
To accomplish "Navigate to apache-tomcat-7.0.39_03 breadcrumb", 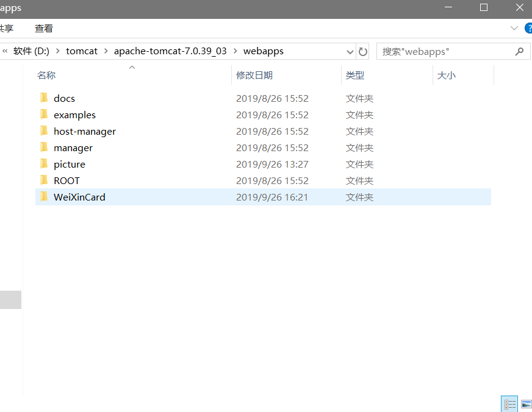I will coord(170,51).
